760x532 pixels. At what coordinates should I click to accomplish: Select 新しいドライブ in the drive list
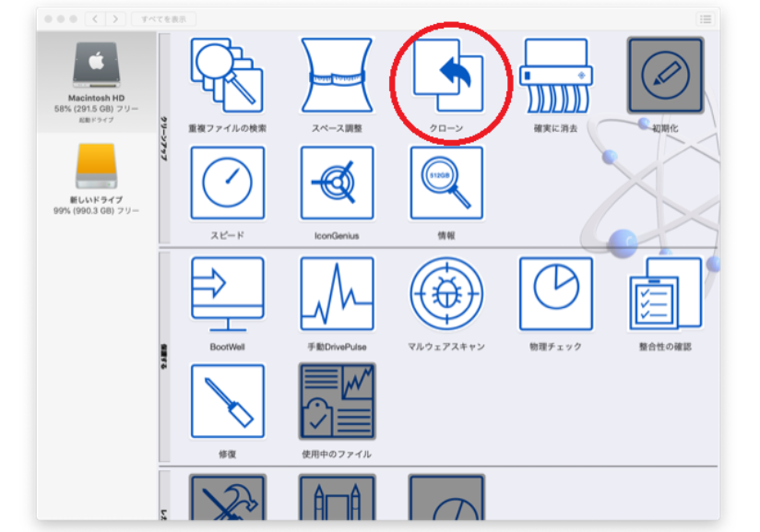point(96,182)
